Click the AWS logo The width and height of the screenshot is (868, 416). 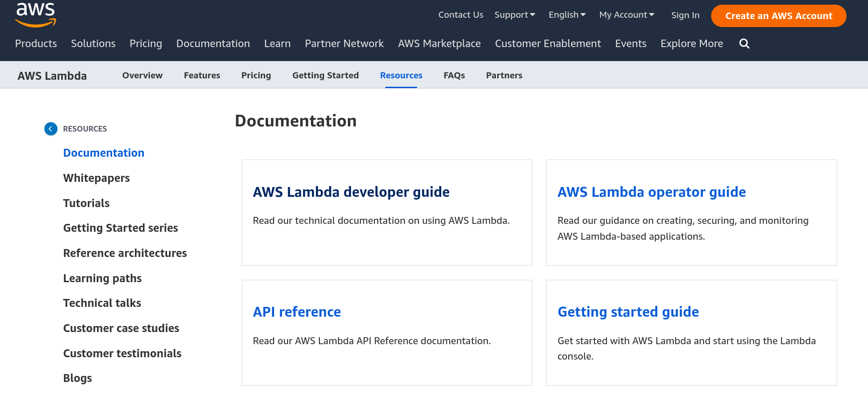click(35, 15)
